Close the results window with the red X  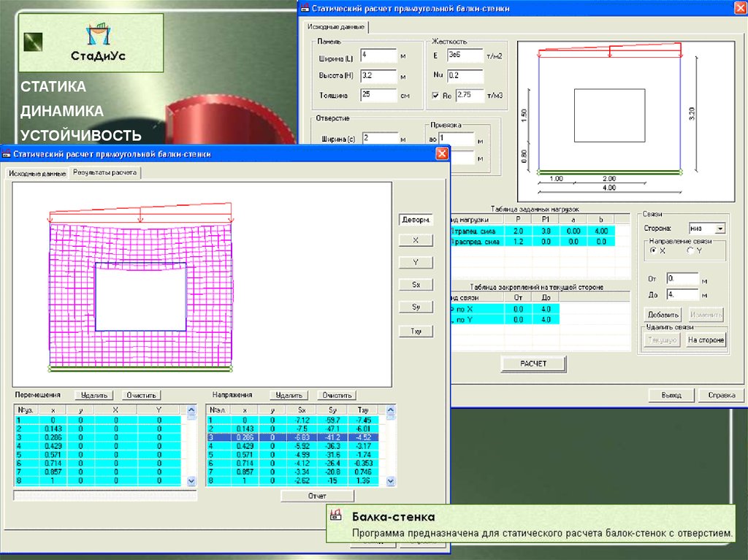point(442,154)
